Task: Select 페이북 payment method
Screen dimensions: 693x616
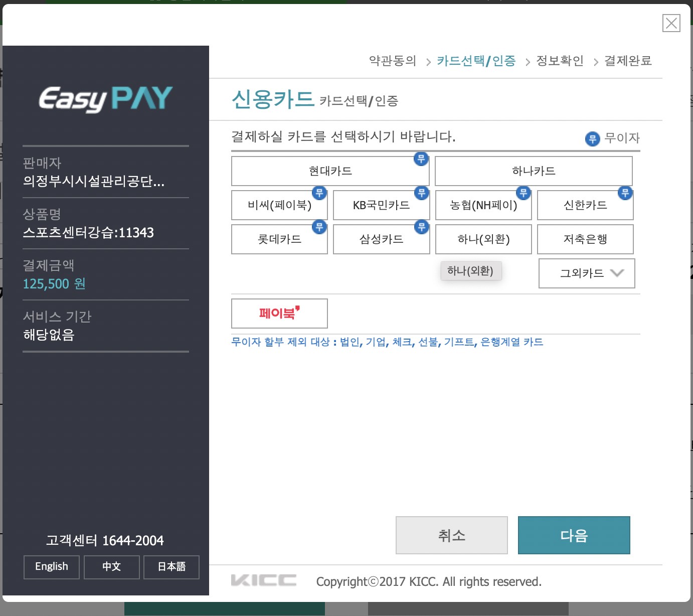Action: (279, 314)
